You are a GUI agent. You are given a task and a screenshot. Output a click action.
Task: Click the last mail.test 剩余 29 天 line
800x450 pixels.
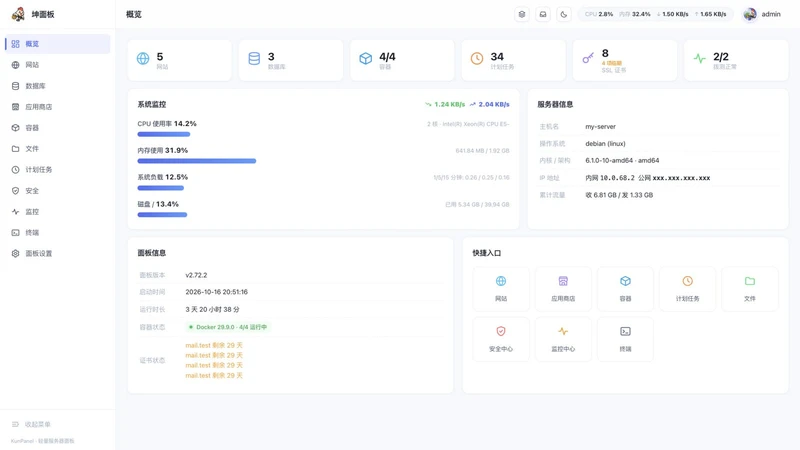[214, 376]
